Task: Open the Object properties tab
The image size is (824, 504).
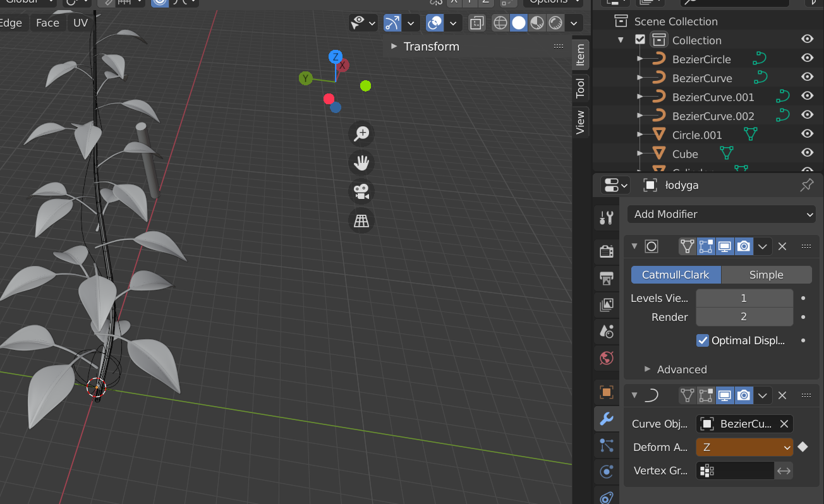Action: coord(607,392)
